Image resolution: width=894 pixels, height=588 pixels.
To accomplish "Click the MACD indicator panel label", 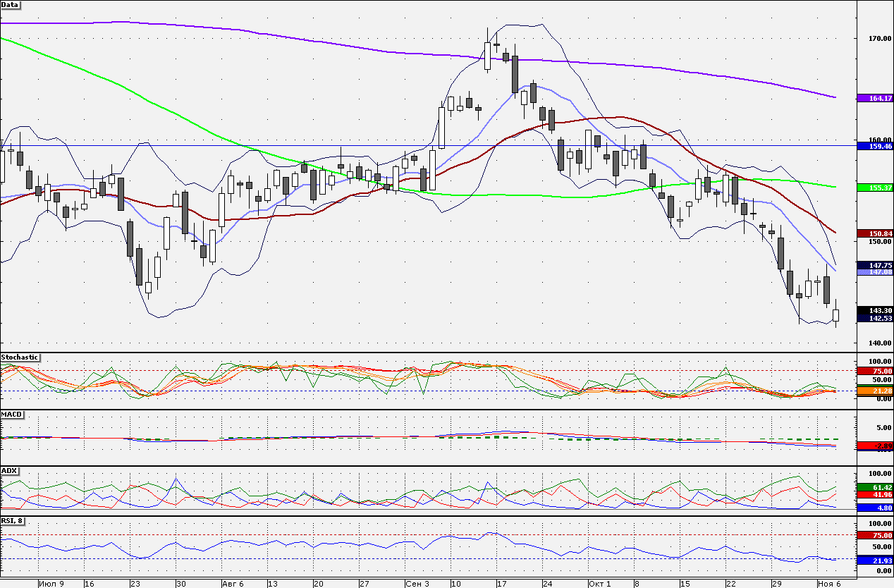I will point(12,414).
